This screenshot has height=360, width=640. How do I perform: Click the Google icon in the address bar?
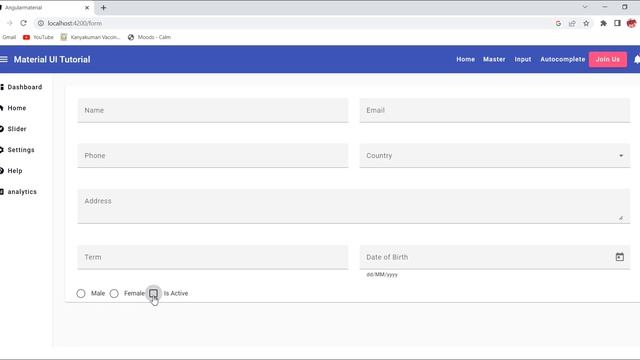pyautogui.click(x=558, y=23)
